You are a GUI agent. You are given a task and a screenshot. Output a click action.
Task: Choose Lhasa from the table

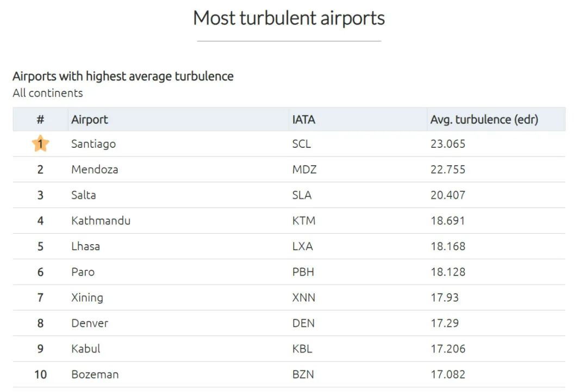(x=85, y=246)
